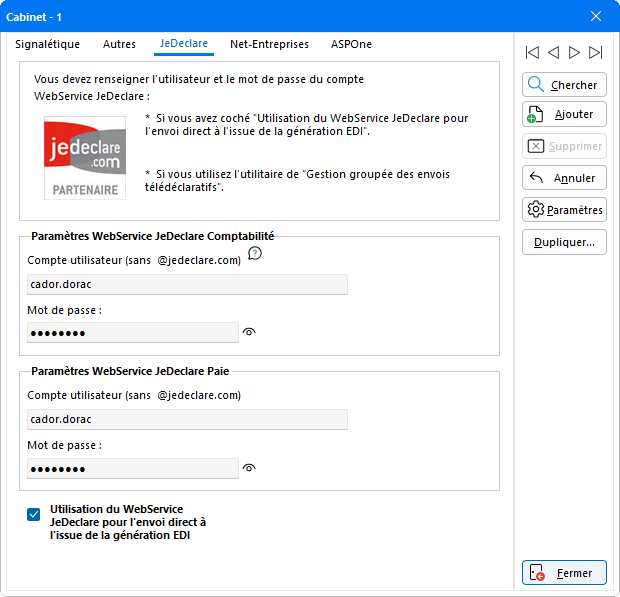The width and height of the screenshot is (620, 597).
Task: Select the Net-Entreprises tab
Action: (269, 44)
